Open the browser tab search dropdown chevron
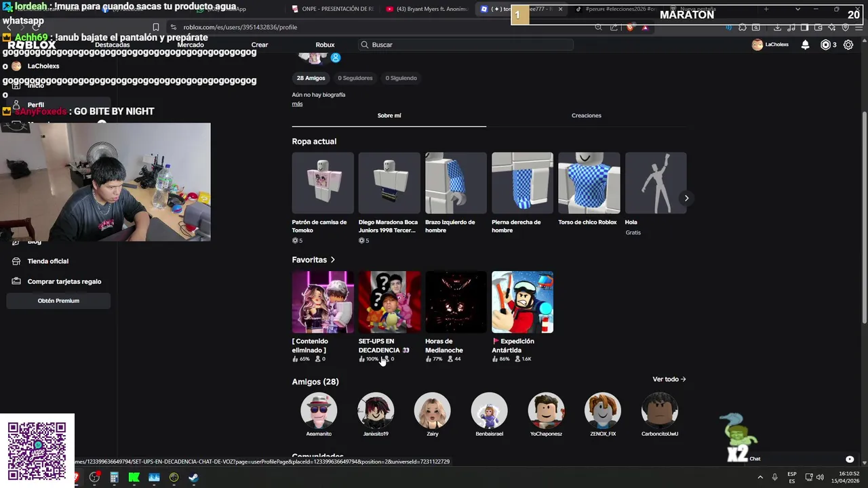The image size is (868, 488). 797,9
